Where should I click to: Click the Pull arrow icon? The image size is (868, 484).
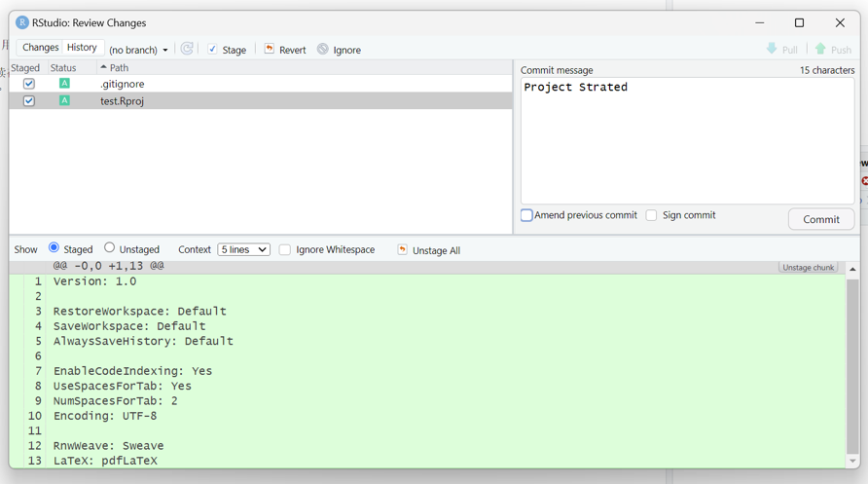pyautogui.click(x=772, y=49)
